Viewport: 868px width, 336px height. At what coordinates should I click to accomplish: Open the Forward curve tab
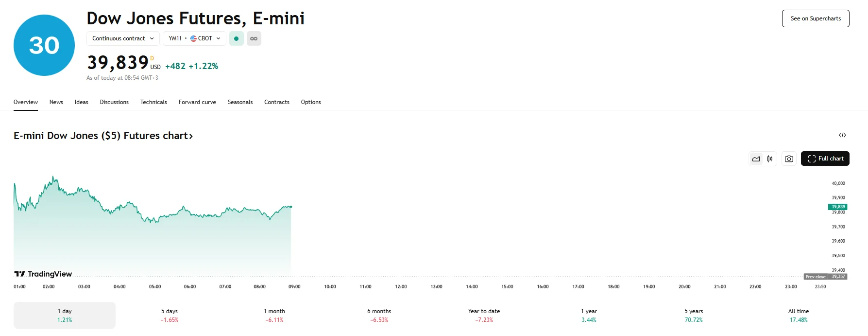tap(197, 102)
